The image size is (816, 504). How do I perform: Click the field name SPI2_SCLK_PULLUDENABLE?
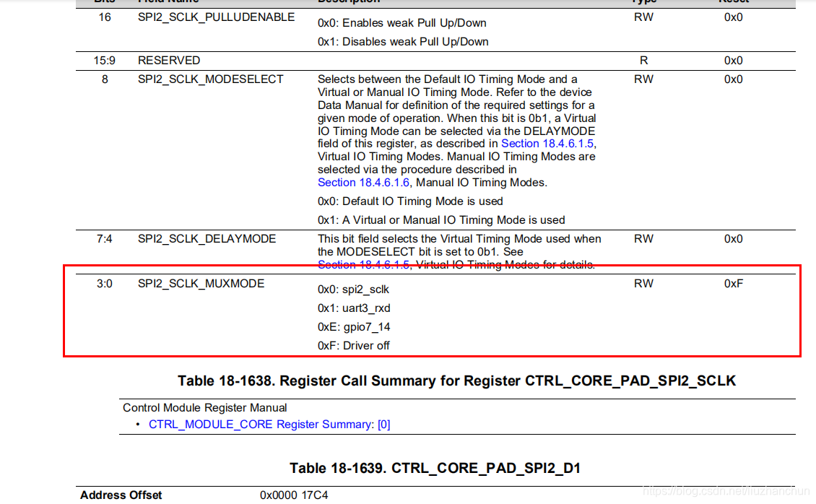216,17
